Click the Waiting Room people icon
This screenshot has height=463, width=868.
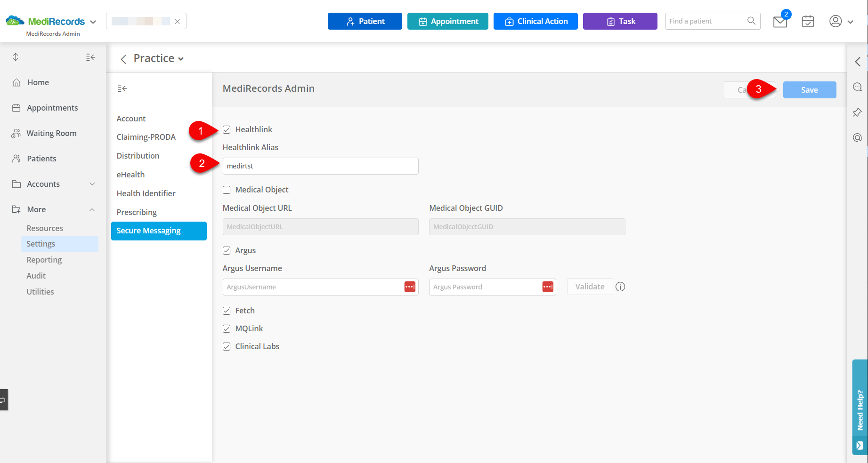point(16,133)
